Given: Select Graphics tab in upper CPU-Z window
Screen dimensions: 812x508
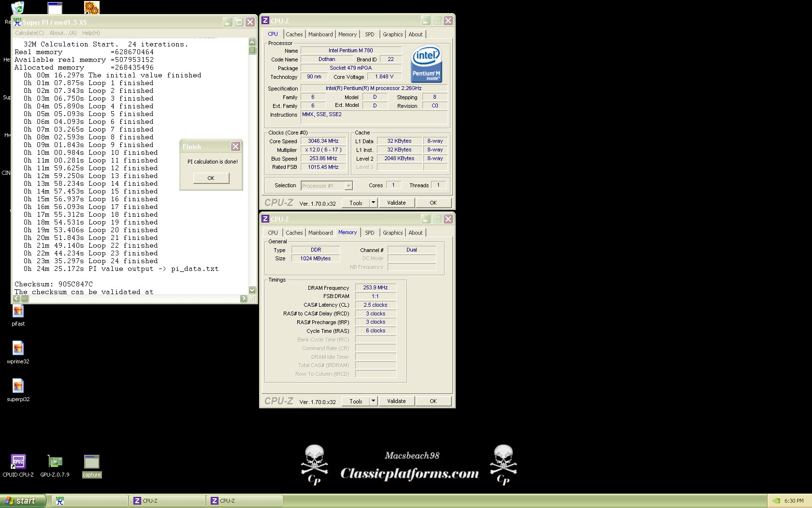Looking at the screenshot, I should pyautogui.click(x=392, y=34).
